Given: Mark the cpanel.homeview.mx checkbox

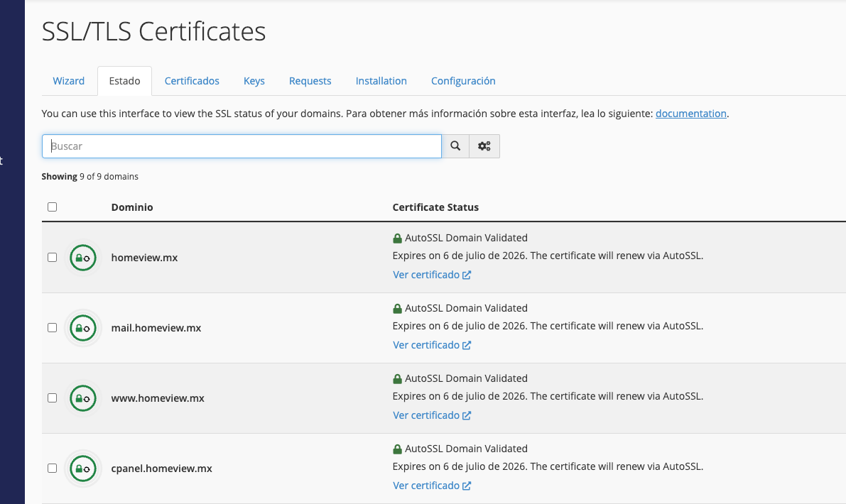Looking at the screenshot, I should [x=52, y=469].
